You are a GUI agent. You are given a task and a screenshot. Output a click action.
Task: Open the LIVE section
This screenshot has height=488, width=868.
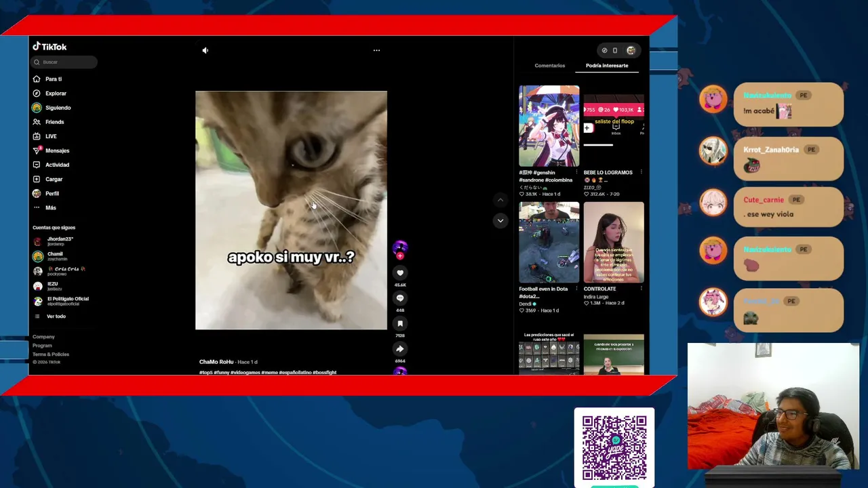pos(45,136)
